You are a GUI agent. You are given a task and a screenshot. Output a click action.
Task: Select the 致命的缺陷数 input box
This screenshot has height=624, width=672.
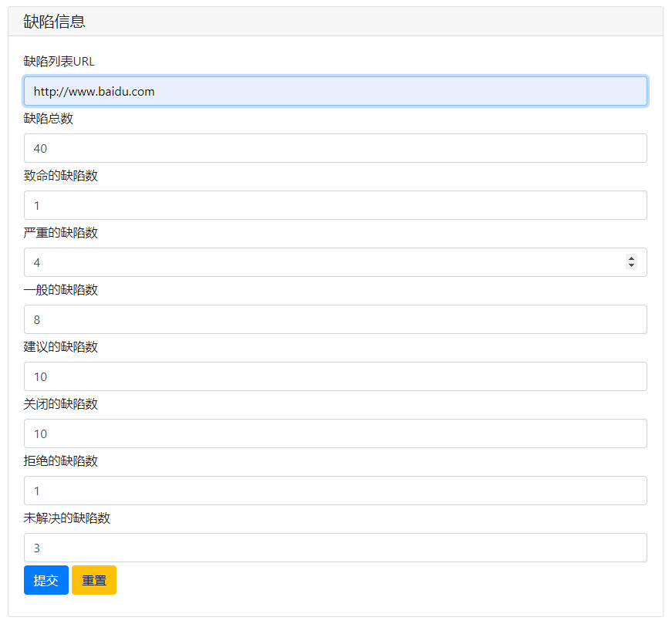pyautogui.click(x=335, y=205)
